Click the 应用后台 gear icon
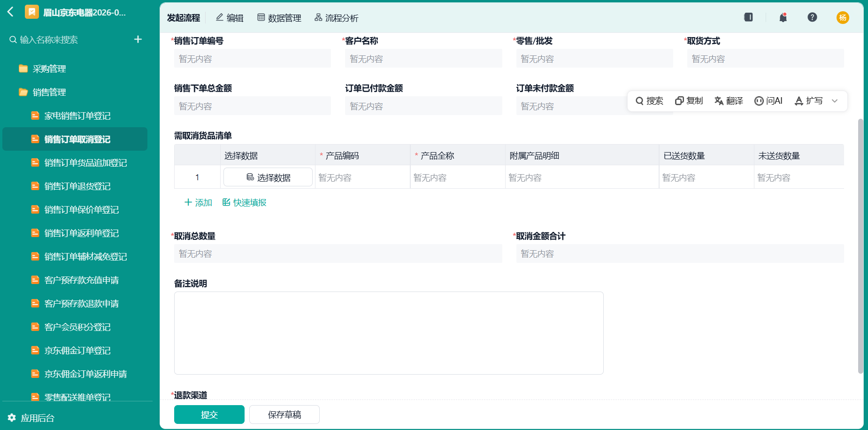 coord(12,418)
